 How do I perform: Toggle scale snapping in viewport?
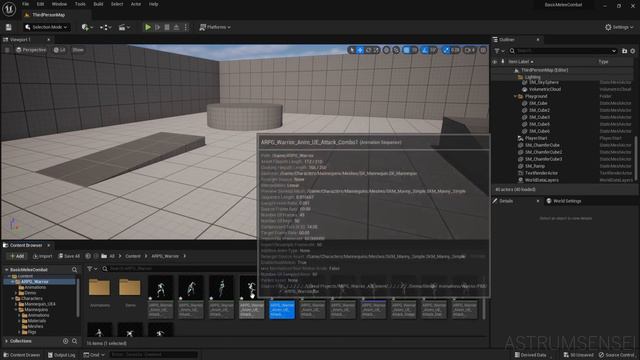[446, 50]
